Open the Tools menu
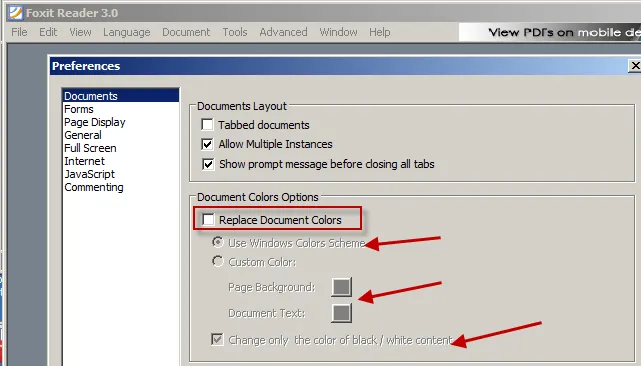 (235, 32)
